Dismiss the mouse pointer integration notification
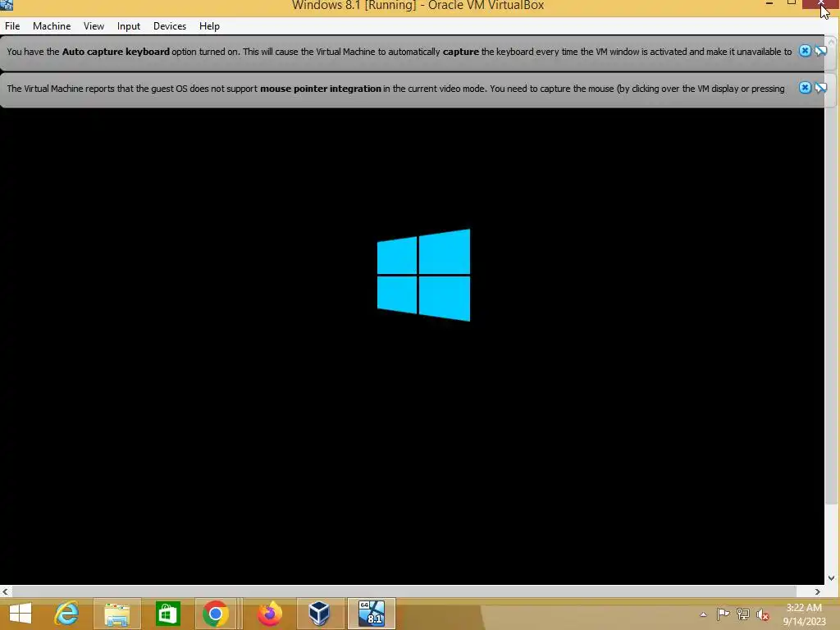This screenshot has height=630, width=840. [x=805, y=87]
